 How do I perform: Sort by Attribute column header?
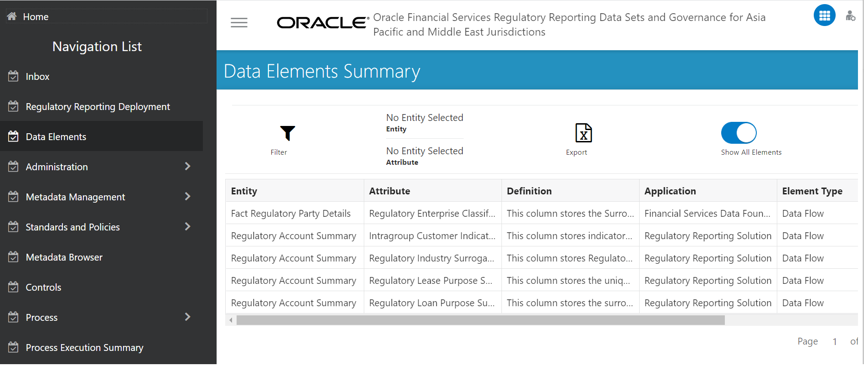433,191
